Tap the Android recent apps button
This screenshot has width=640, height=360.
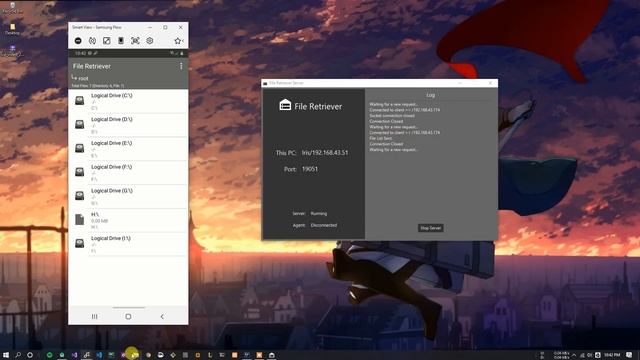point(95,316)
